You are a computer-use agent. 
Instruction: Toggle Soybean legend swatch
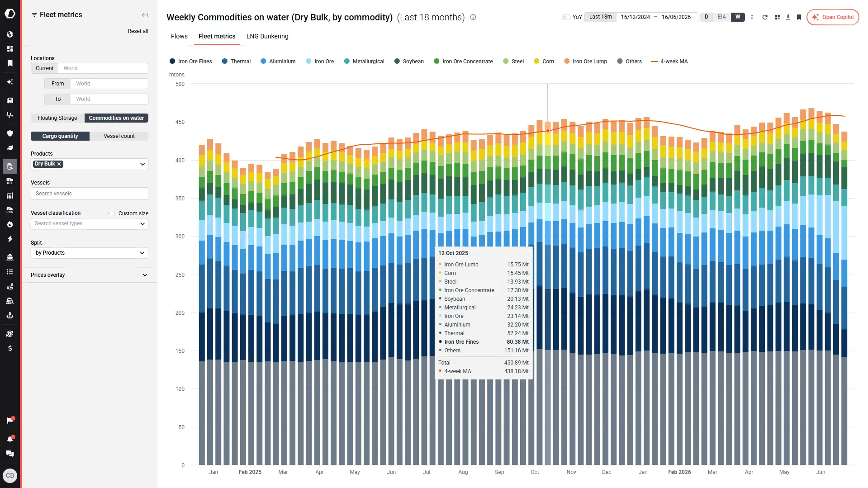pyautogui.click(x=397, y=62)
